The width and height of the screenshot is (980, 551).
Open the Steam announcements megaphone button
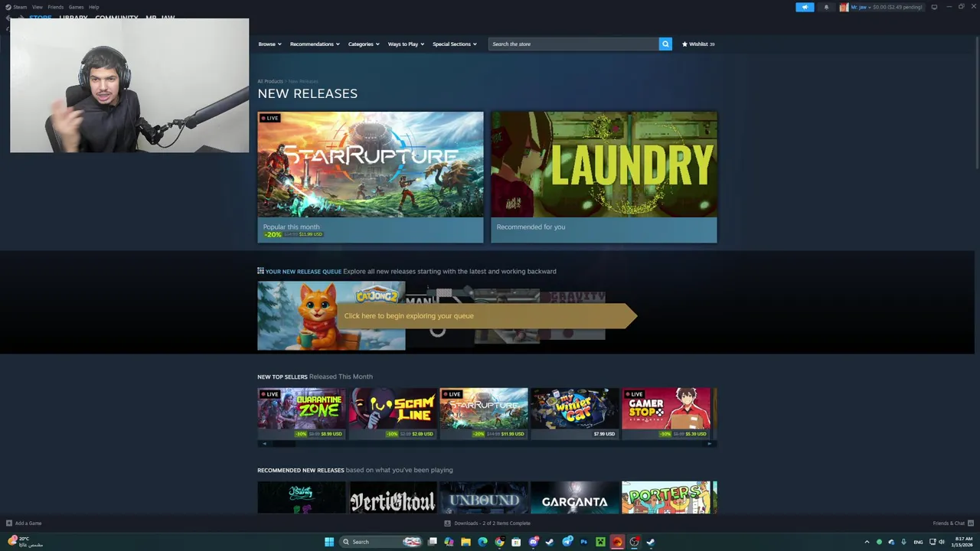pos(805,7)
